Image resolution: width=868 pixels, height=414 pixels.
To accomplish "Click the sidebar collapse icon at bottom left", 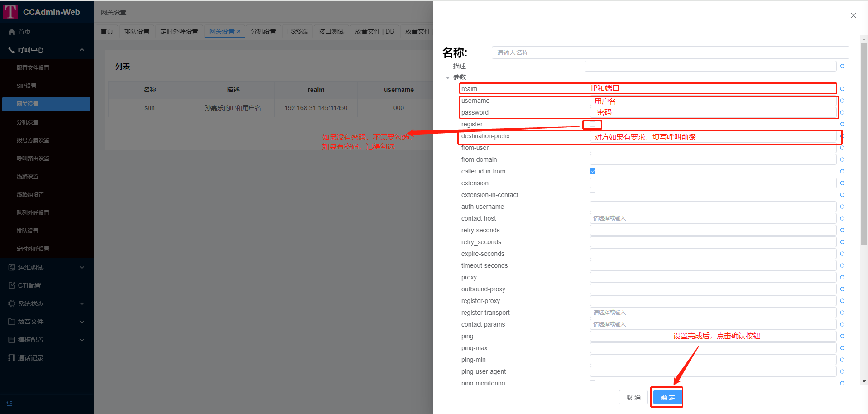I will pos(10,403).
